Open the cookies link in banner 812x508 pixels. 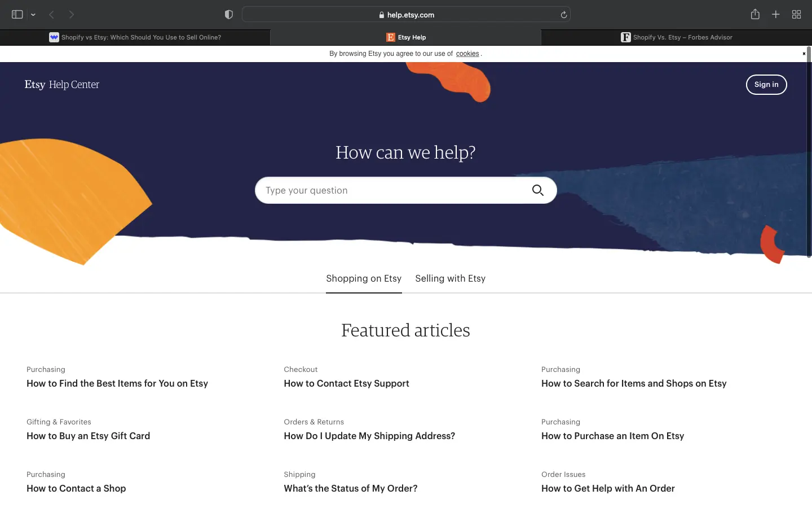coord(467,54)
